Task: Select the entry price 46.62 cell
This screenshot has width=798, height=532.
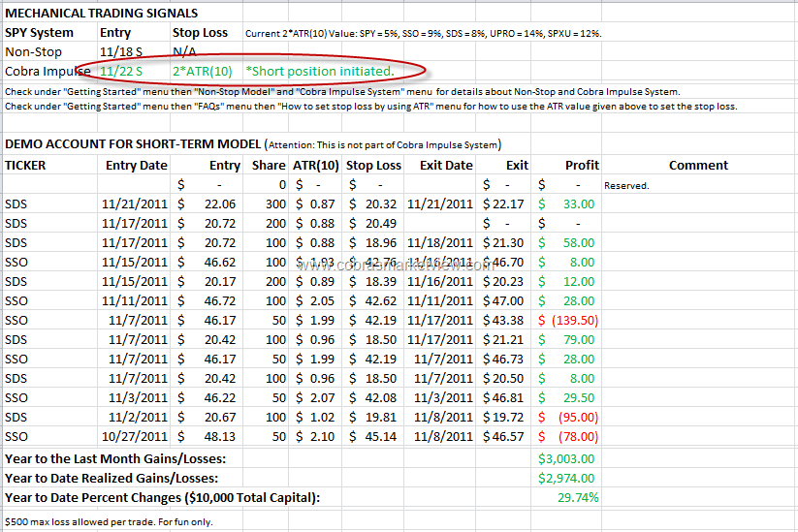Action: click(x=207, y=262)
